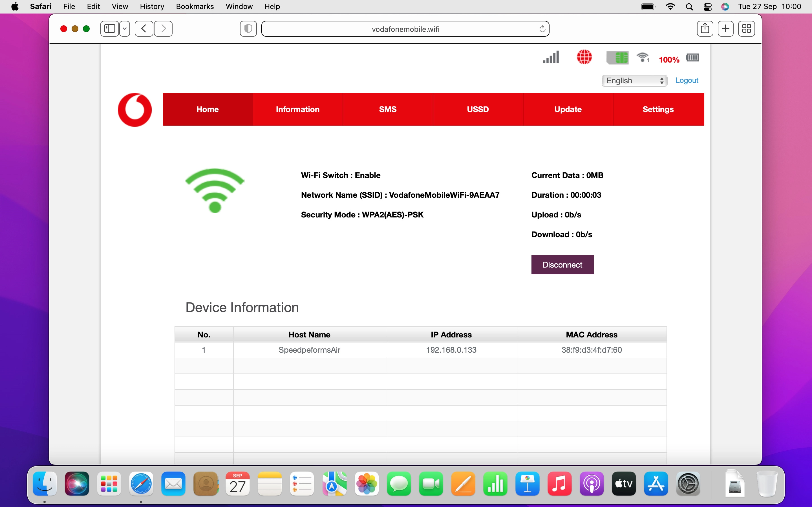Expand the English language dropdown
The height and width of the screenshot is (507, 812).
(634, 81)
